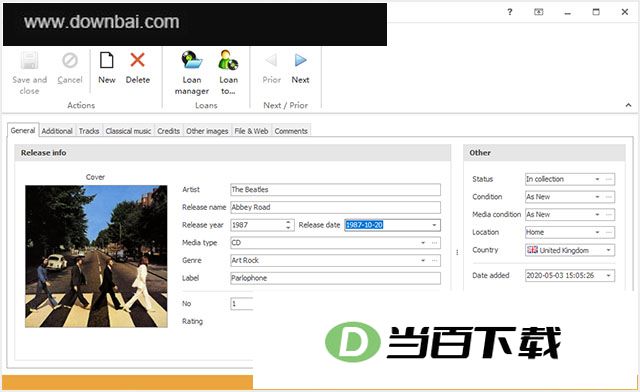Expand the Genre dropdown
This screenshot has height=392, width=640.
[423, 260]
